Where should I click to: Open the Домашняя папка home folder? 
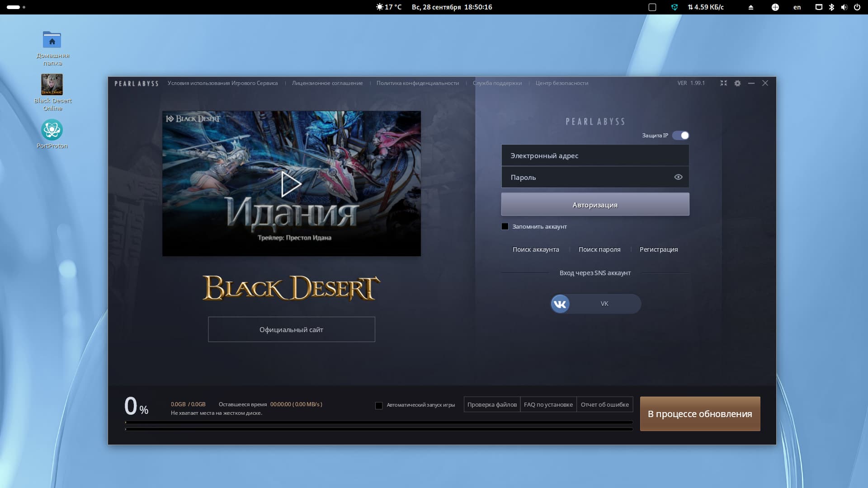click(x=52, y=40)
